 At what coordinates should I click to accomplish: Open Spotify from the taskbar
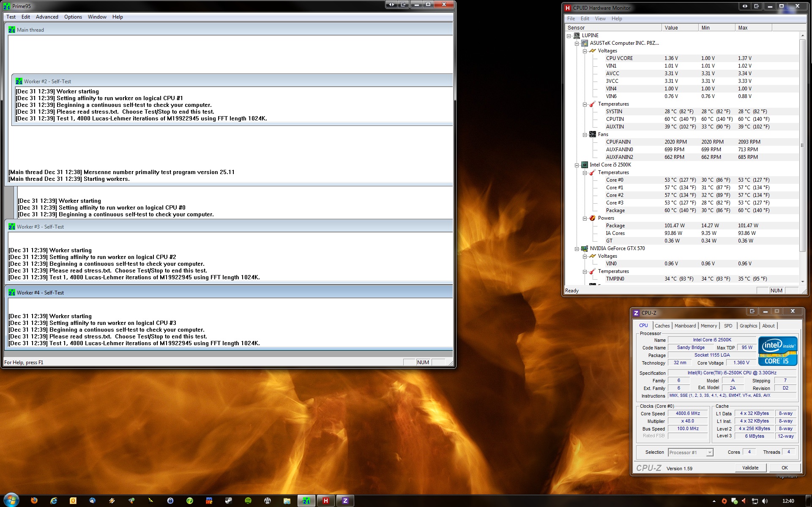248,501
